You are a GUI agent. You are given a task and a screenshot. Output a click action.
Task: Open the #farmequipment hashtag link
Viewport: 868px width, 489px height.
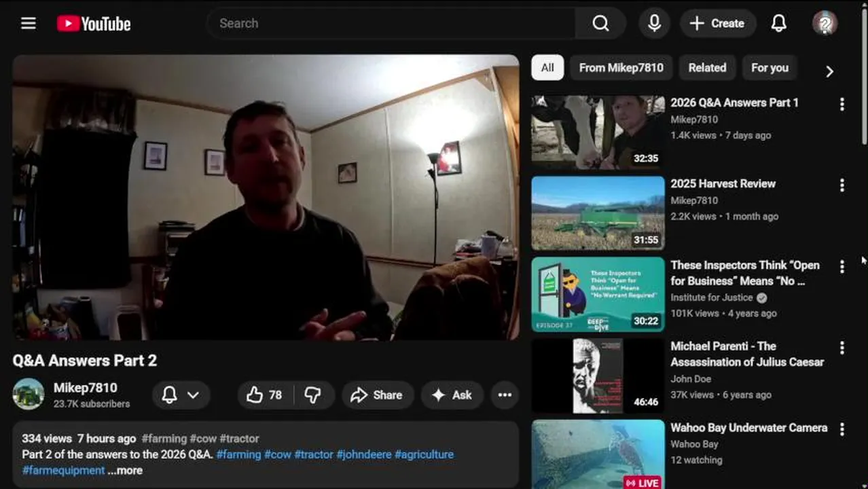[63, 471]
